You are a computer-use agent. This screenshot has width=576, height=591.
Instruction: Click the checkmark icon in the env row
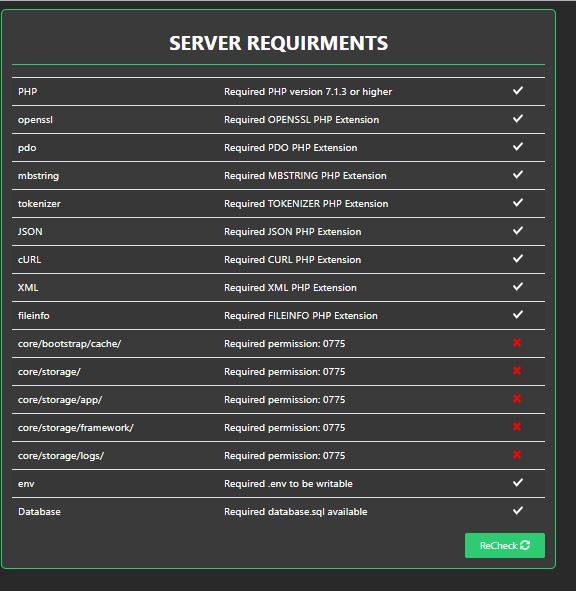518,482
